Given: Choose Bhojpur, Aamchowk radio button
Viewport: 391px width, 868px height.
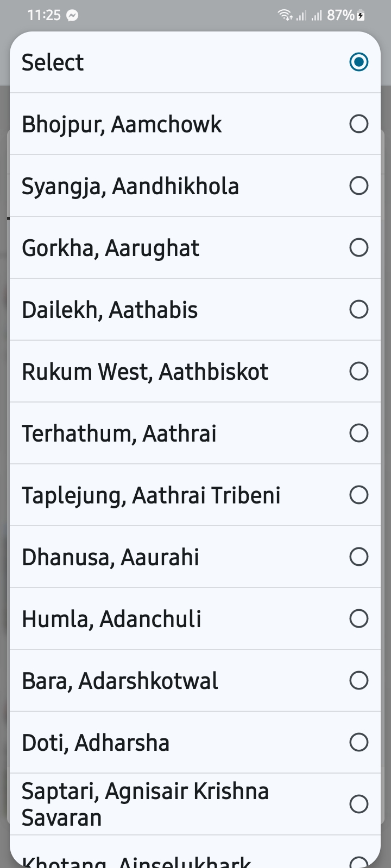Looking at the screenshot, I should click(358, 124).
